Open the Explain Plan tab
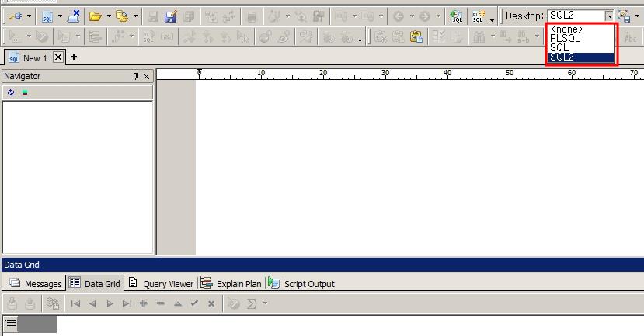 231,284
